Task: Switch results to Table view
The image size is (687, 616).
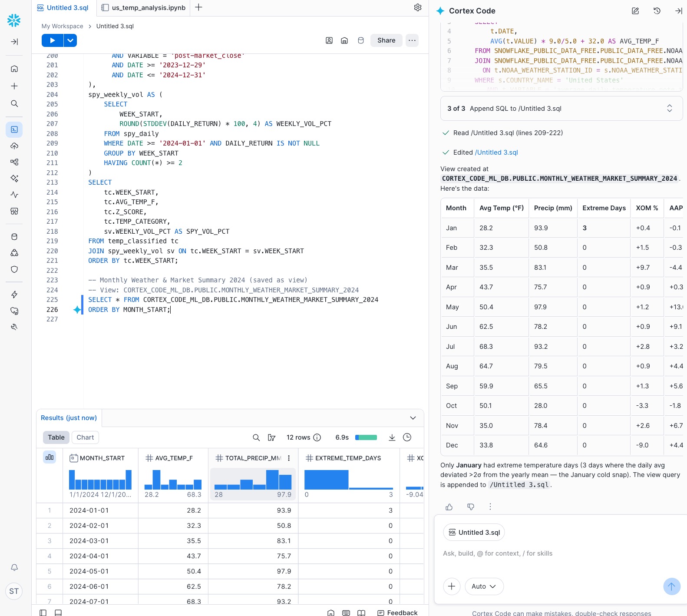Action: 56,437
